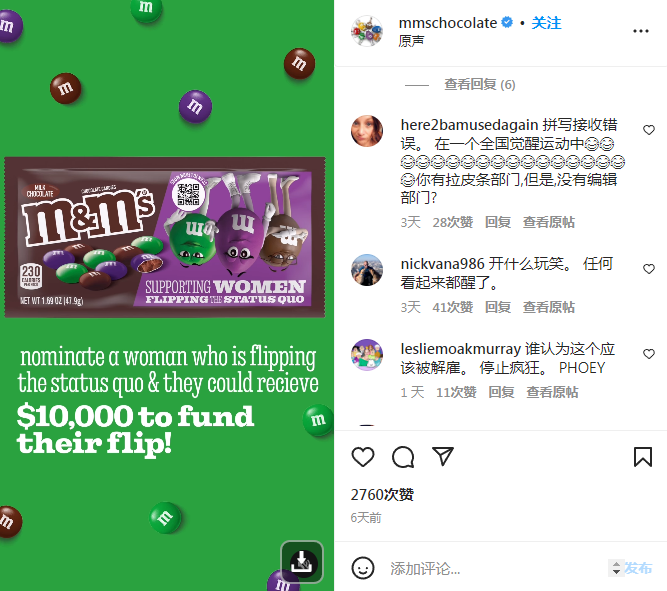Download media with the download overlay icon
Screen dimensions: 667x591
point(302,562)
